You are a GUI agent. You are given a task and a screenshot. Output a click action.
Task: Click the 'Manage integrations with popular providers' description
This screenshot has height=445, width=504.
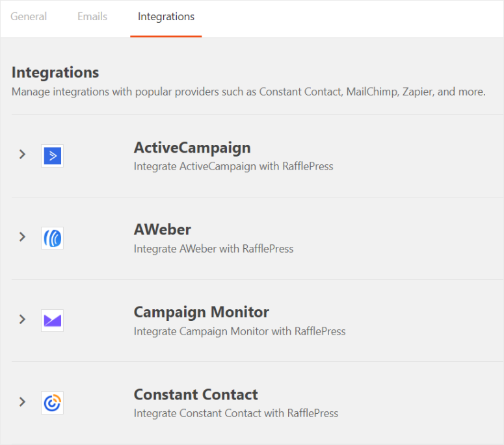248,92
